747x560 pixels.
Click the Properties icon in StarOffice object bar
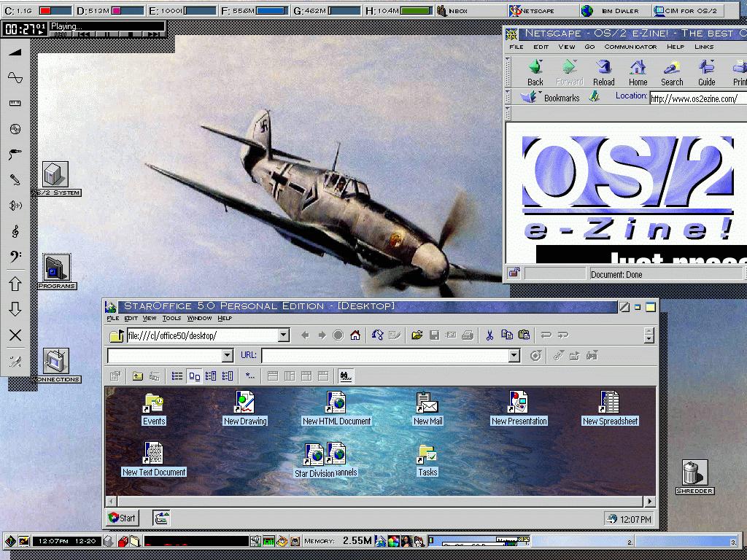[x=115, y=376]
